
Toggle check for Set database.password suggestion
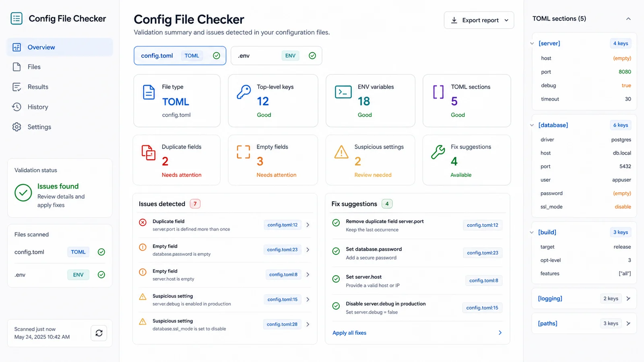point(336,251)
